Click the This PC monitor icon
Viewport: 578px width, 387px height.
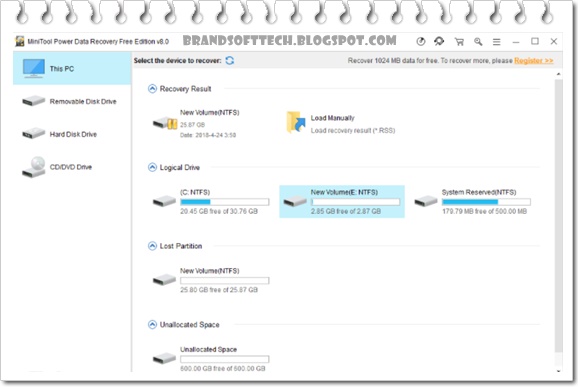pyautogui.click(x=34, y=68)
